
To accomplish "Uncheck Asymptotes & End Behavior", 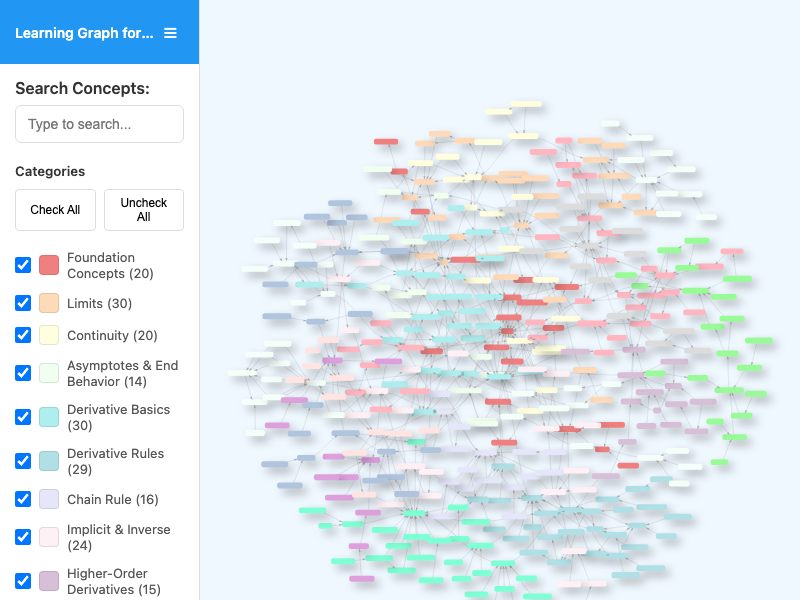I will pyautogui.click(x=23, y=373).
